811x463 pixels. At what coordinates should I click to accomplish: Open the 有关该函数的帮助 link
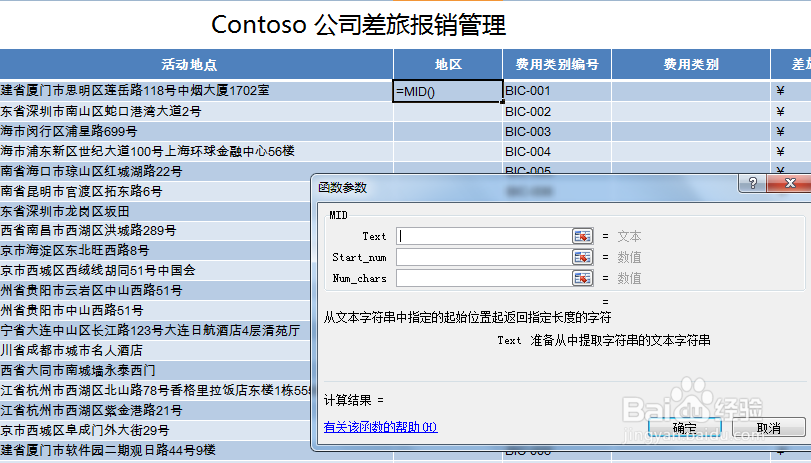[381, 427]
